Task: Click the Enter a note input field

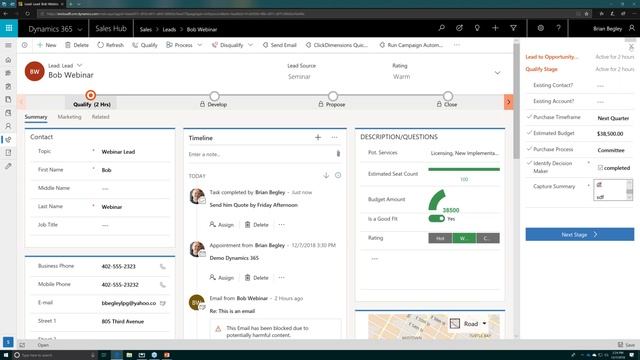Action: pyautogui.click(x=260, y=154)
